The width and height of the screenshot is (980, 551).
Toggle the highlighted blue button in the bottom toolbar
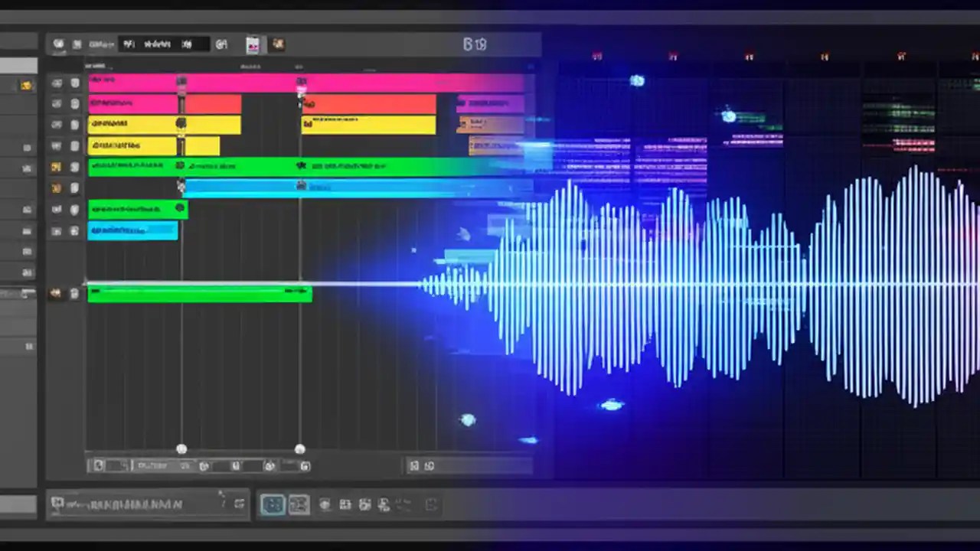[x=273, y=504]
